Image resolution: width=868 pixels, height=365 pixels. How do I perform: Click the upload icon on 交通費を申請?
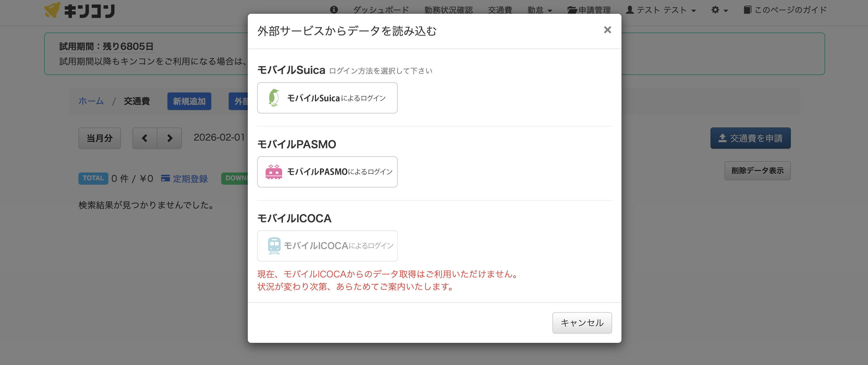[722, 138]
